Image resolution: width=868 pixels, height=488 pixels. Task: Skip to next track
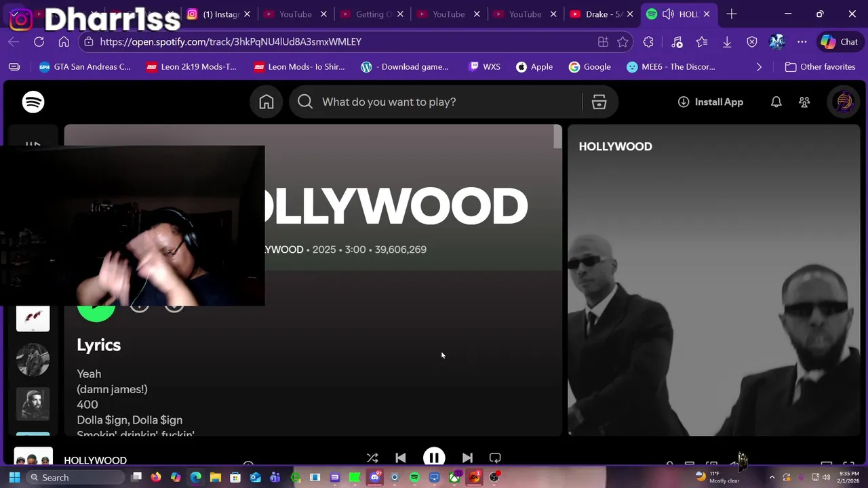coord(467,458)
